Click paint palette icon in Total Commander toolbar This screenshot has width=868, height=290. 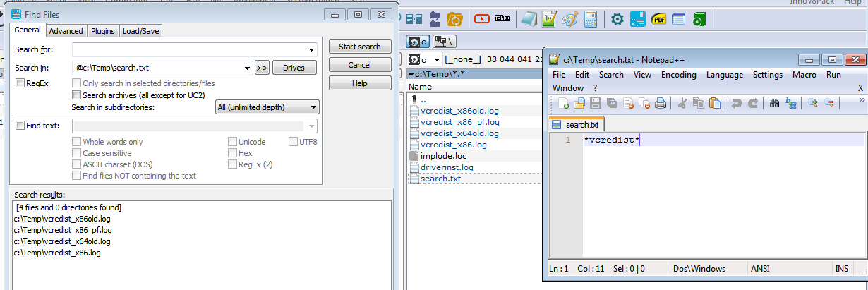click(570, 19)
